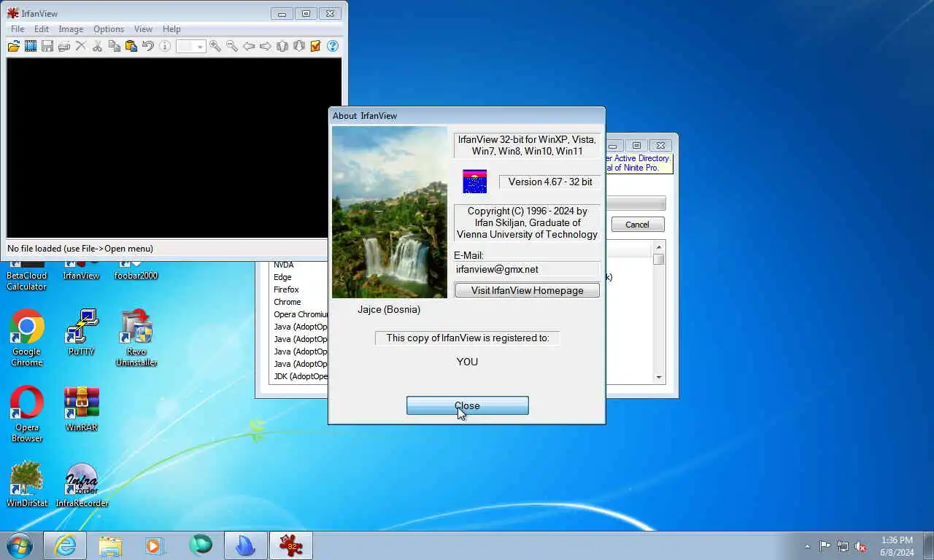The image size is (934, 560).
Task: Select Edge in the Ninite list
Action: pyautogui.click(x=282, y=277)
